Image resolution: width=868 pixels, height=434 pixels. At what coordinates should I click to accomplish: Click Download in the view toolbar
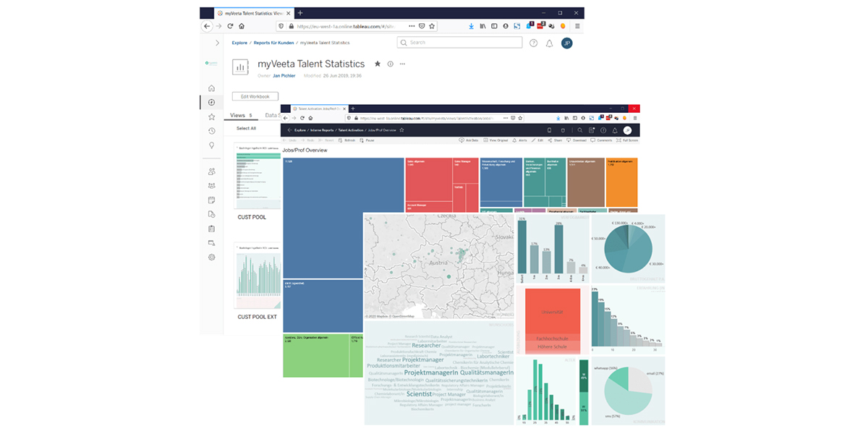[576, 140]
